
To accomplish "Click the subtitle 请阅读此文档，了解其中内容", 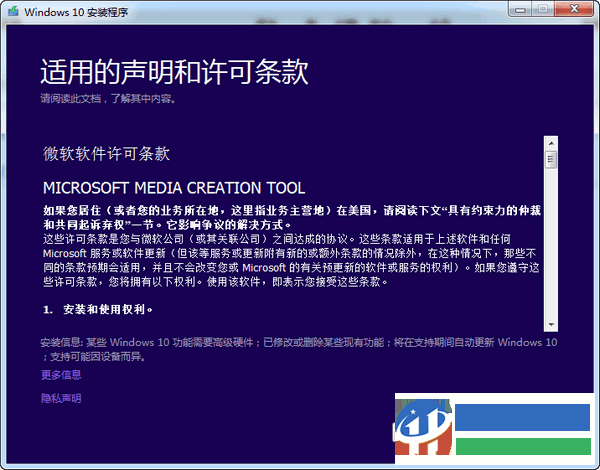I will pyautogui.click(x=108, y=99).
